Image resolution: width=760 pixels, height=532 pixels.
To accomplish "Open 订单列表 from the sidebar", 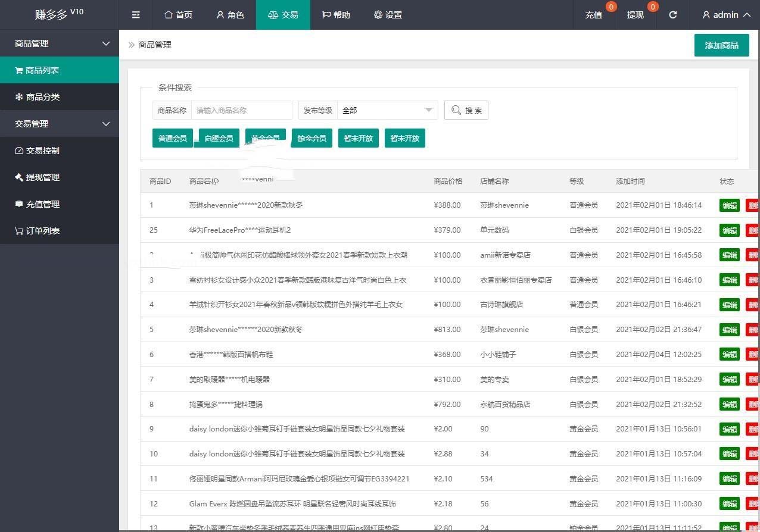I will click(60, 231).
